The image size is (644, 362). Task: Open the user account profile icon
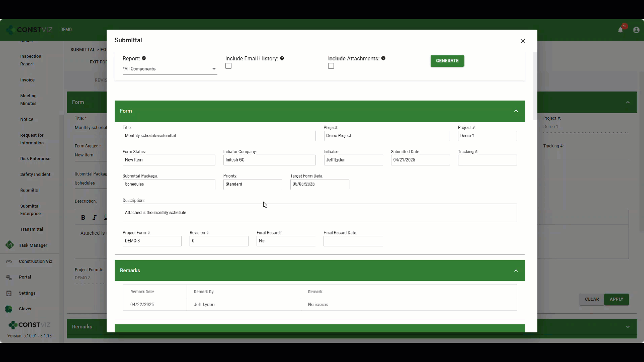(636, 30)
